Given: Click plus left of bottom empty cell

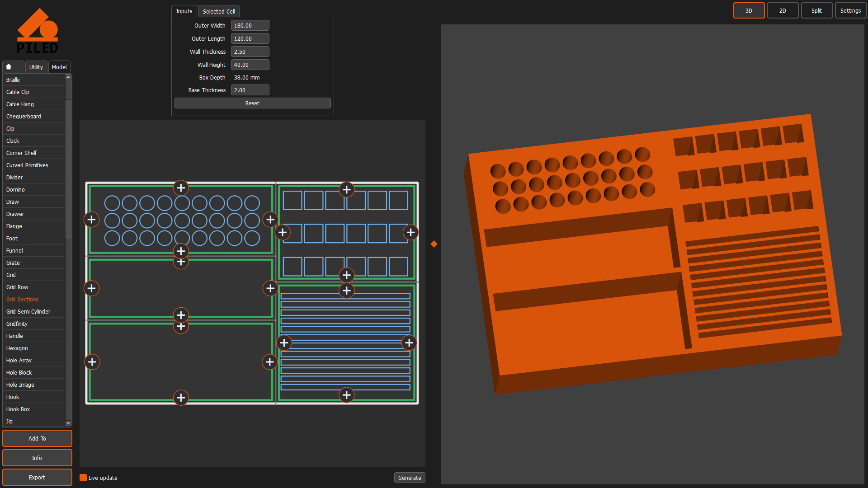Looking at the screenshot, I should tap(92, 362).
